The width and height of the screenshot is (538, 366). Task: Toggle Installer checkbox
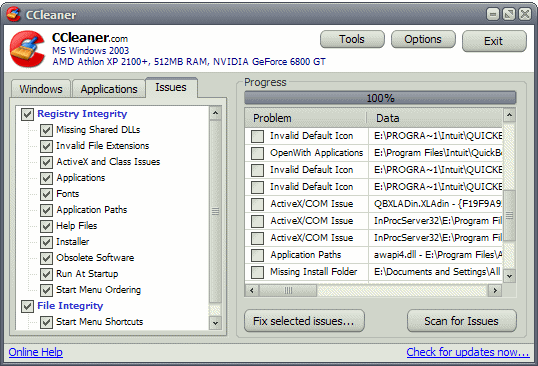pos(46,242)
